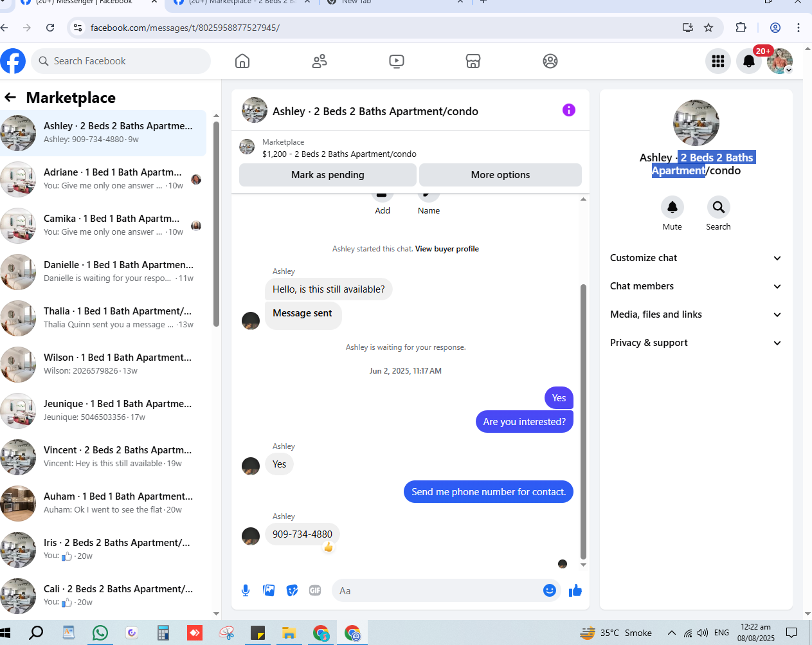Open the Friends icon in top navigation
812x645 pixels.
pos(320,61)
